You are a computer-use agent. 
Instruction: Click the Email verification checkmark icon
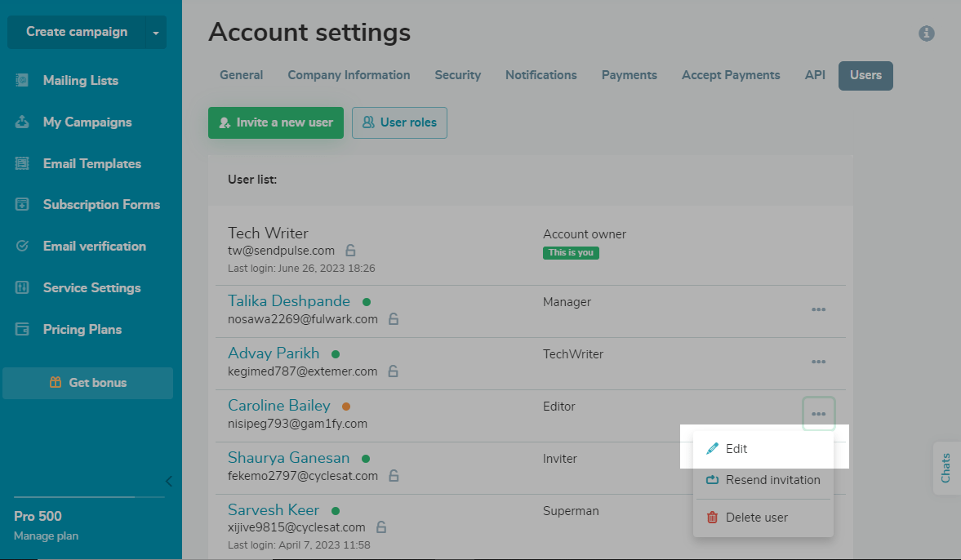[x=23, y=246]
